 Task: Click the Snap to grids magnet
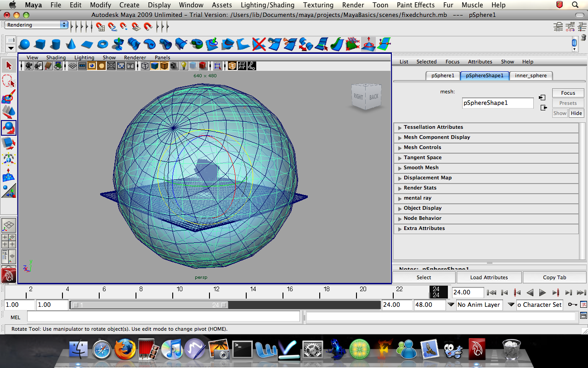100,27
